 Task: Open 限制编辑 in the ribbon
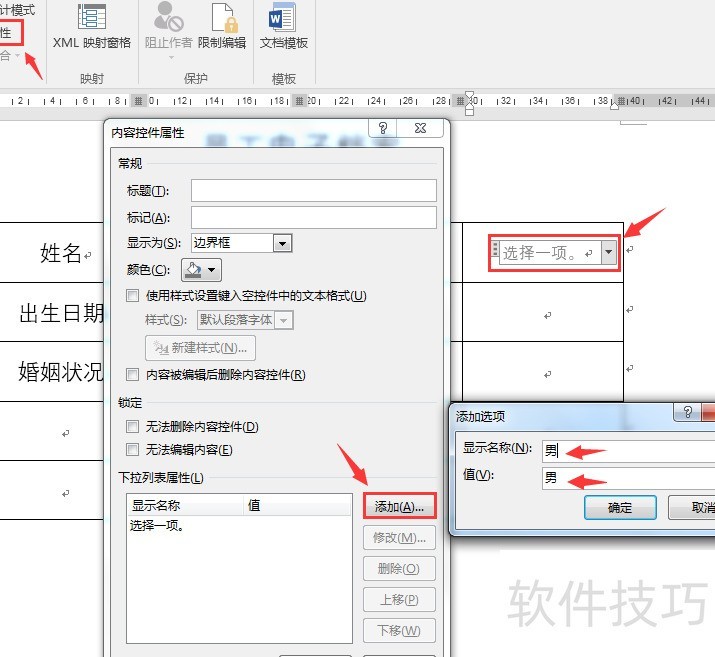[x=222, y=26]
